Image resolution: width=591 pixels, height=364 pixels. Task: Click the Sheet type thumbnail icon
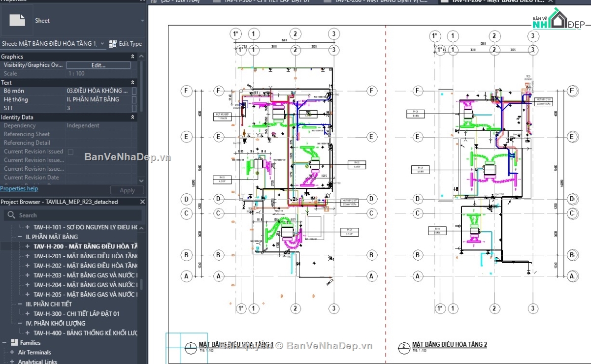pyautogui.click(x=18, y=20)
